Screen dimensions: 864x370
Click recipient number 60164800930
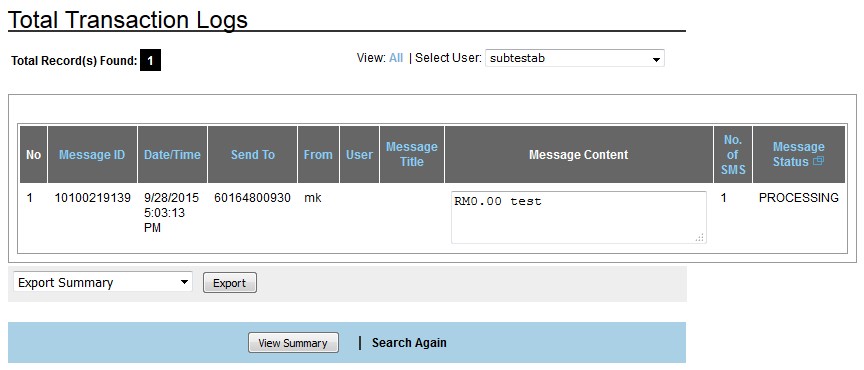pyautogui.click(x=252, y=198)
